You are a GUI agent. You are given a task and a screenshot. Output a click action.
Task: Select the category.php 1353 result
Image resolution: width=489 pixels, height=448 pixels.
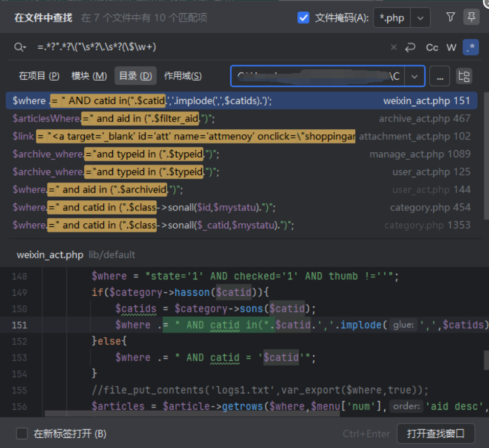tap(241, 225)
